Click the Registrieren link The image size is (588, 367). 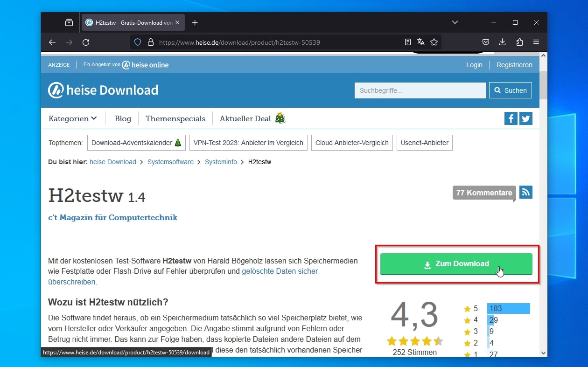click(x=514, y=65)
